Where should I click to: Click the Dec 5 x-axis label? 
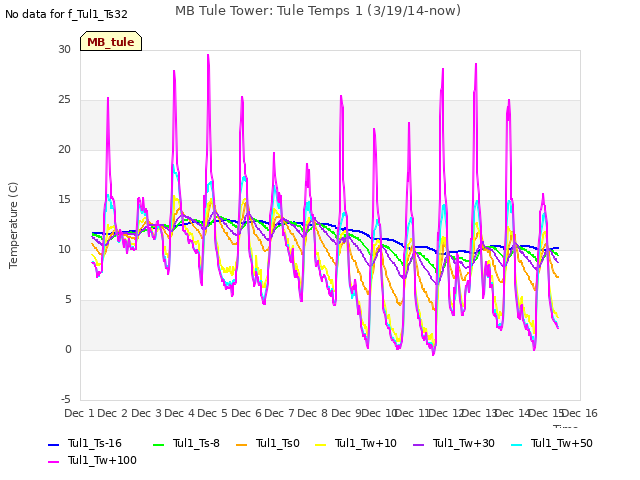tap(212, 413)
